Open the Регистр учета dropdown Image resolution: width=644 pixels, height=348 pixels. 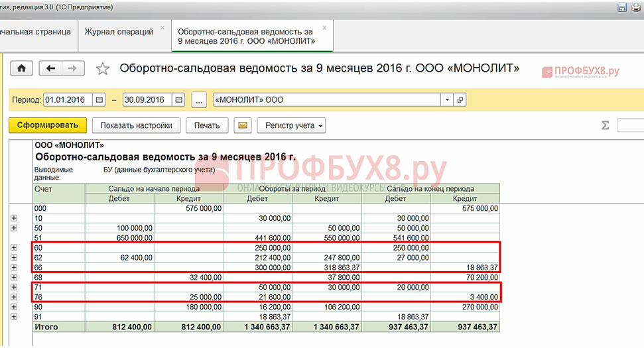click(x=291, y=125)
